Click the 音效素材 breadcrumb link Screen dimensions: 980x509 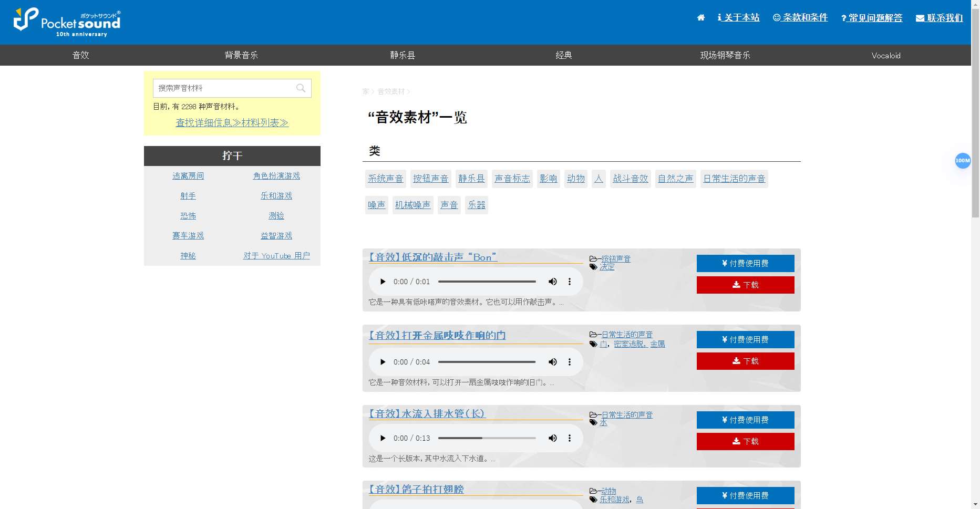(391, 91)
